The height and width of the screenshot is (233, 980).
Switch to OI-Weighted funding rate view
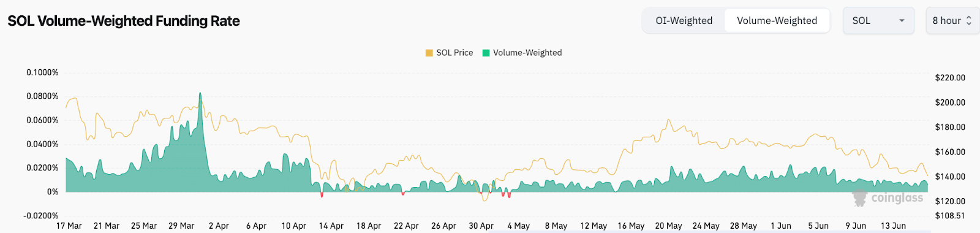pos(684,21)
